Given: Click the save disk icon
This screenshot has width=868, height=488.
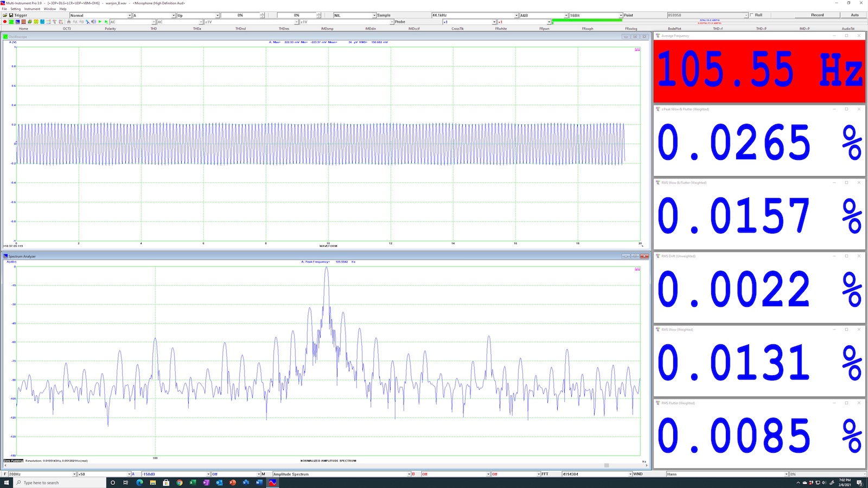Looking at the screenshot, I should [x=11, y=15].
